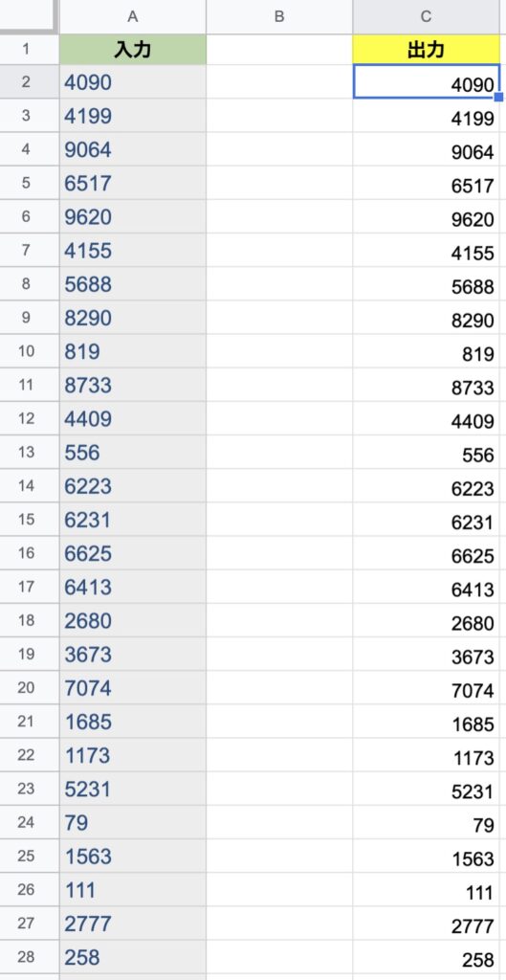Image resolution: width=506 pixels, height=980 pixels.
Task: Select the output cell showing 258
Action: pyautogui.click(x=426, y=957)
